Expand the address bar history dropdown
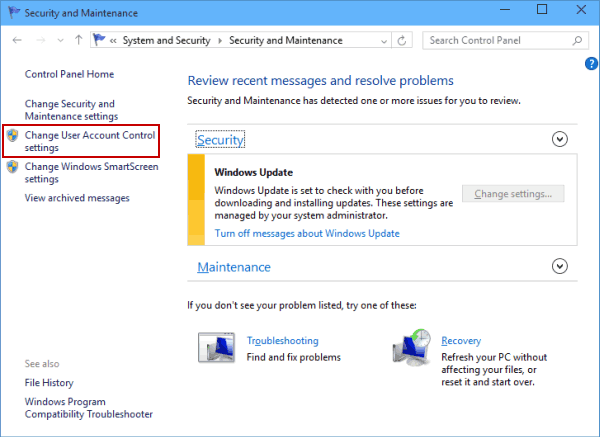This screenshot has width=600, height=437. pos(384,41)
